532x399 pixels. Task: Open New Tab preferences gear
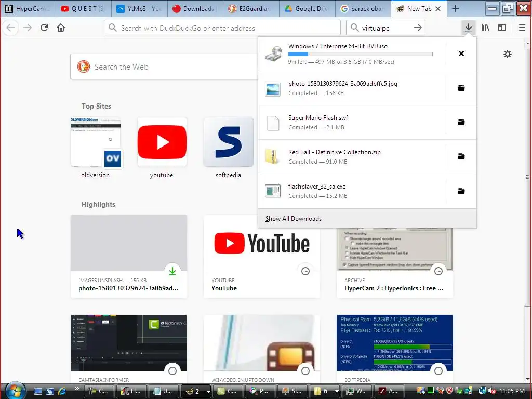point(507,54)
